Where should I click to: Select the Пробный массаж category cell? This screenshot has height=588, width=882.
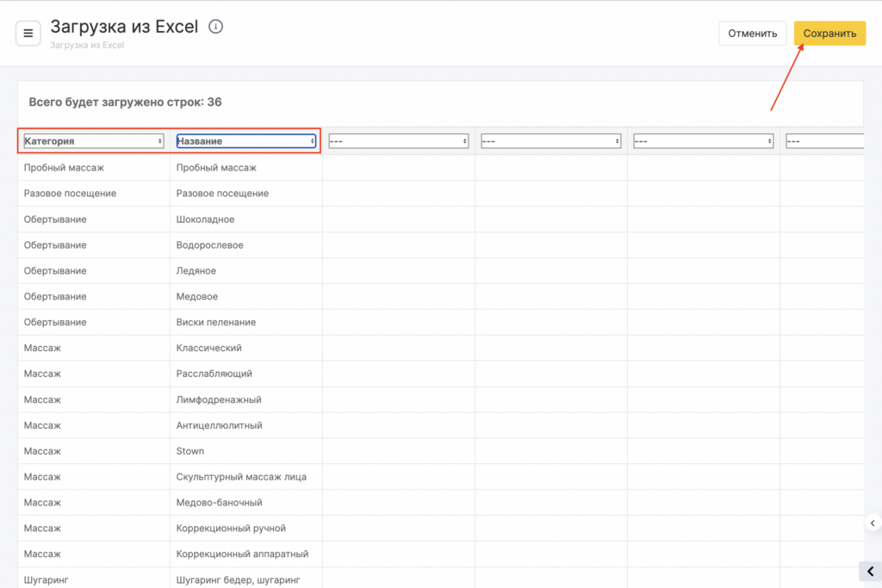pyautogui.click(x=64, y=168)
